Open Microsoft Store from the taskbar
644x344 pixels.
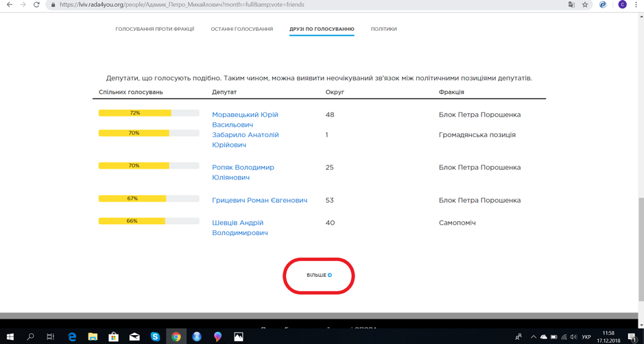[113, 336]
